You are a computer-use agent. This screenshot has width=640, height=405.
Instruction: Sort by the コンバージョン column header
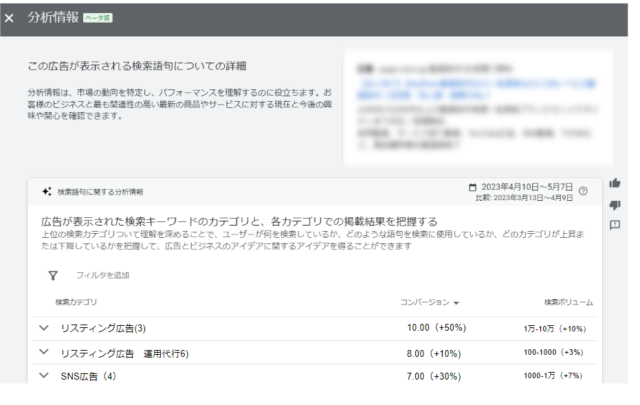click(x=430, y=301)
